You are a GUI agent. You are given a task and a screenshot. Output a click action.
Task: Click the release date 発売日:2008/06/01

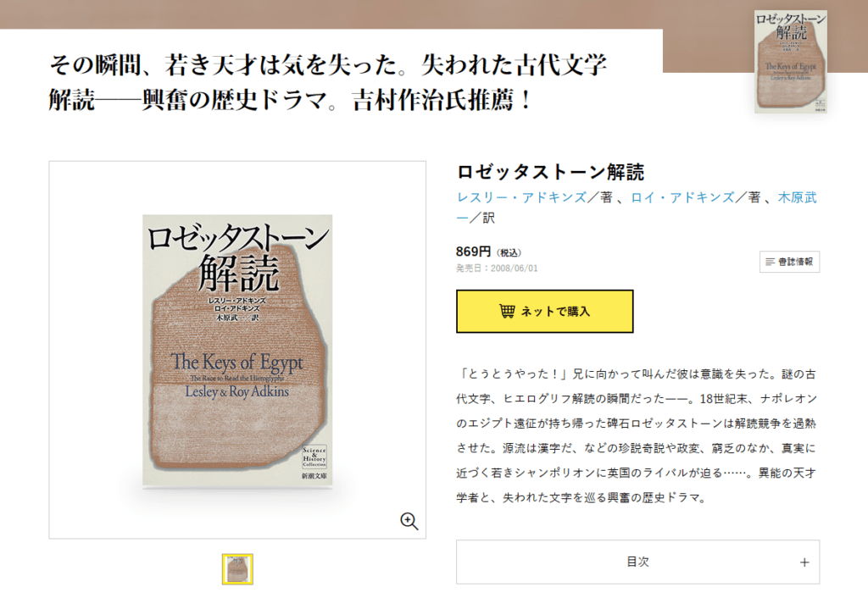tap(497, 269)
